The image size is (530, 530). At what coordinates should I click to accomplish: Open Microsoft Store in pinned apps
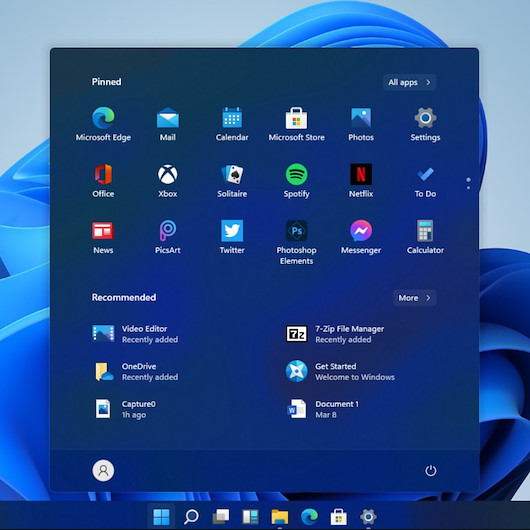(296, 124)
